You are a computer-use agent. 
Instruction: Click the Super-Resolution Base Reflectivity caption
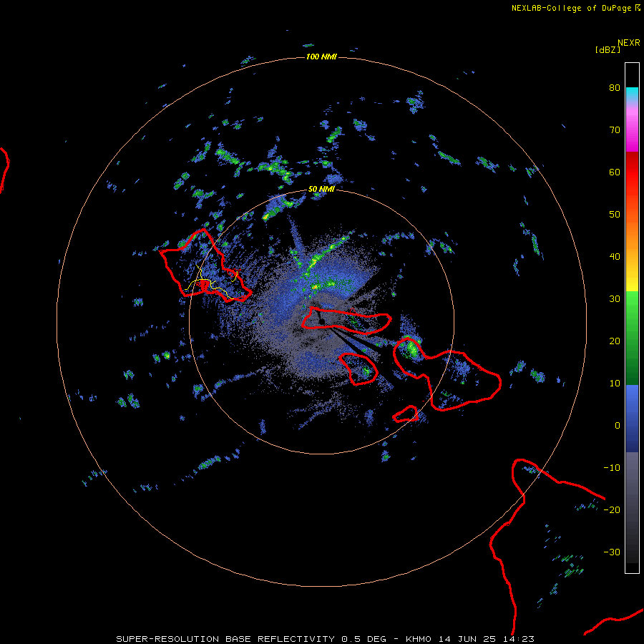pyautogui.click(x=325, y=639)
